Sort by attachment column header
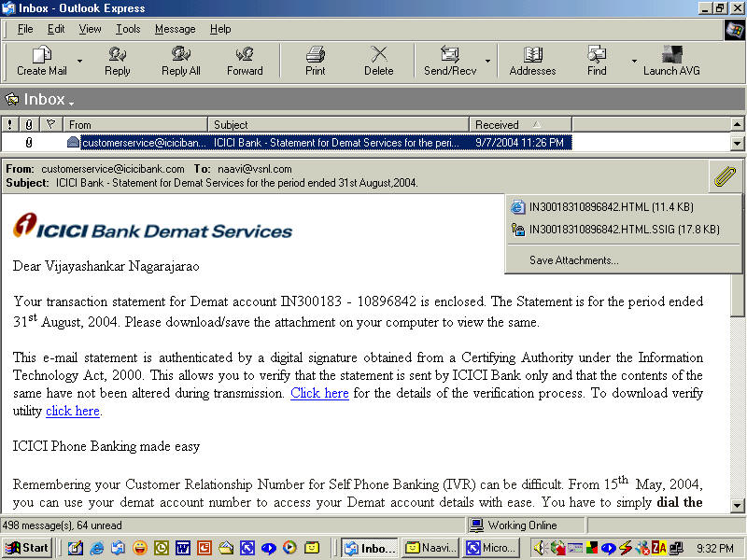 pos(29,125)
